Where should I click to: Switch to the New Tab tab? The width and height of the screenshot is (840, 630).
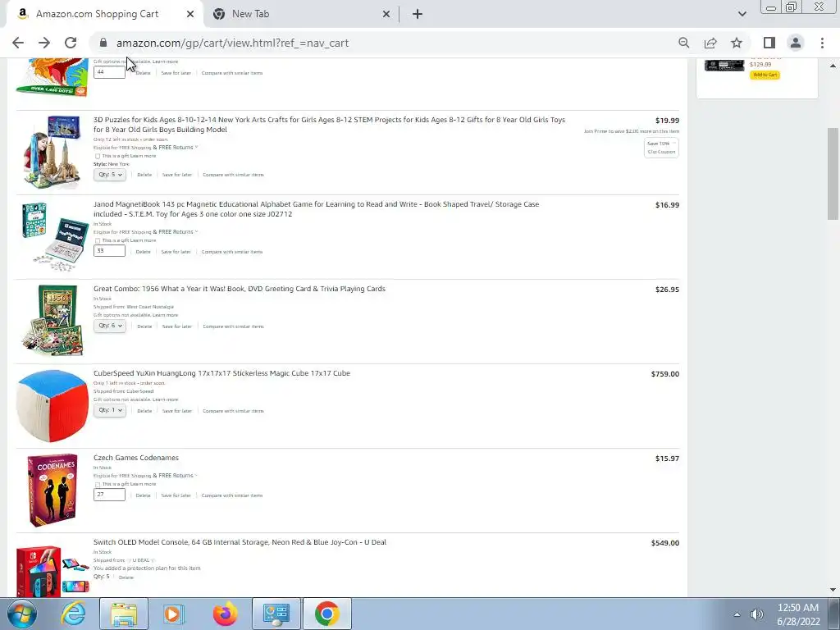coord(300,15)
